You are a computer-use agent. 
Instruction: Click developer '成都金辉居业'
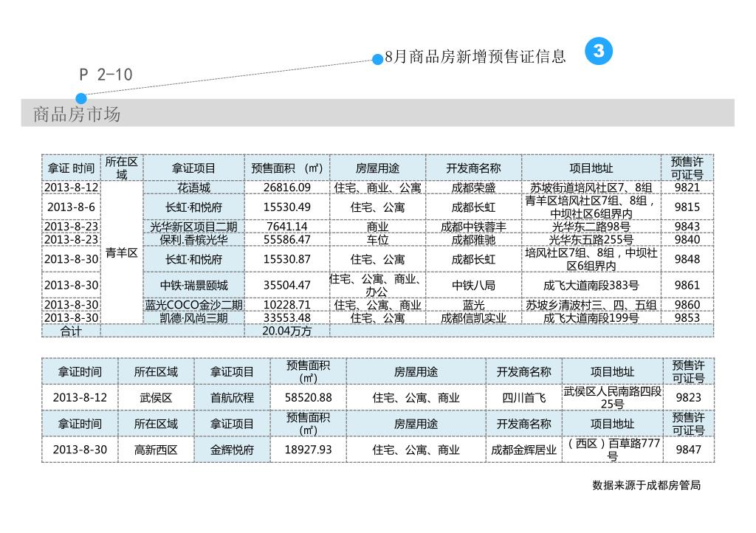point(523,450)
